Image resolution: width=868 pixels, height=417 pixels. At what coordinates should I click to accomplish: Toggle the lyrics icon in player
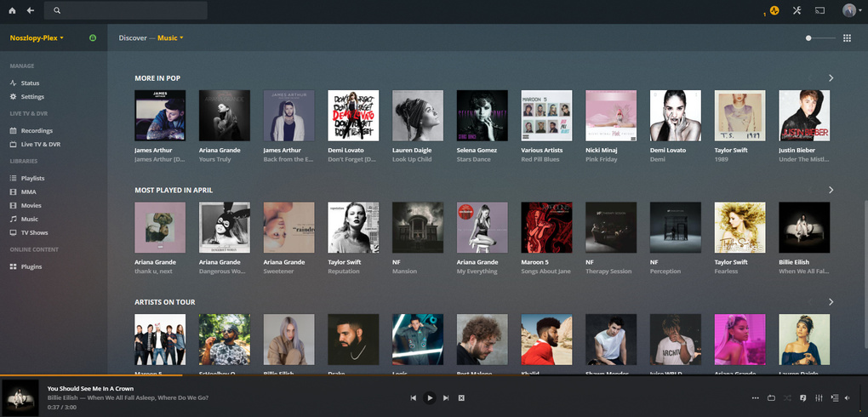pyautogui.click(x=803, y=397)
